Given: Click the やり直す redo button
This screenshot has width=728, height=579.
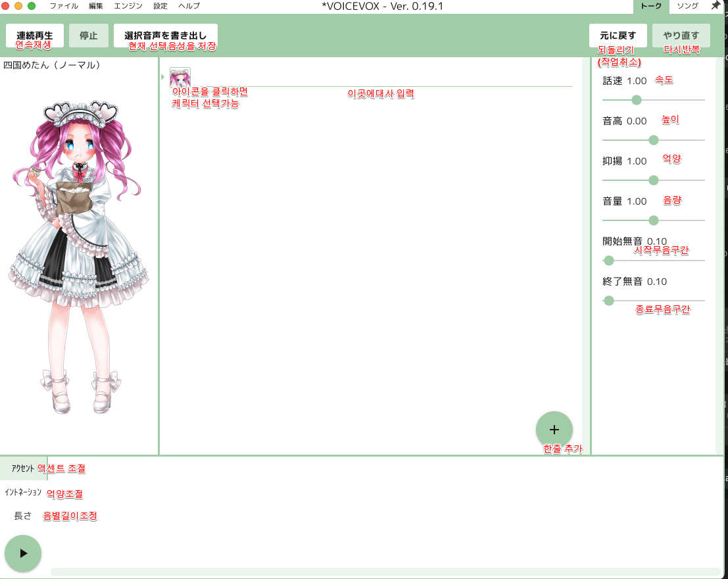Looking at the screenshot, I should coord(681,36).
